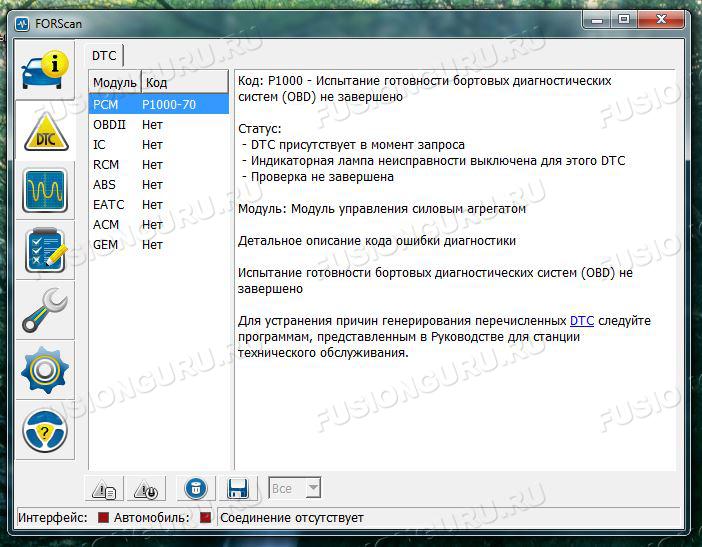The width and height of the screenshot is (702, 547).
Task: Click the red Интерфейс status indicator
Action: coord(103,517)
